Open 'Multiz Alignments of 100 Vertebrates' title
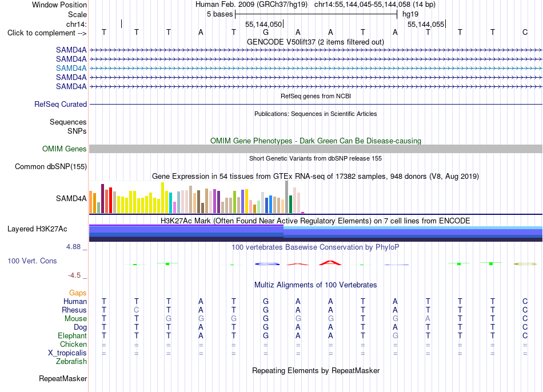 coord(316,285)
